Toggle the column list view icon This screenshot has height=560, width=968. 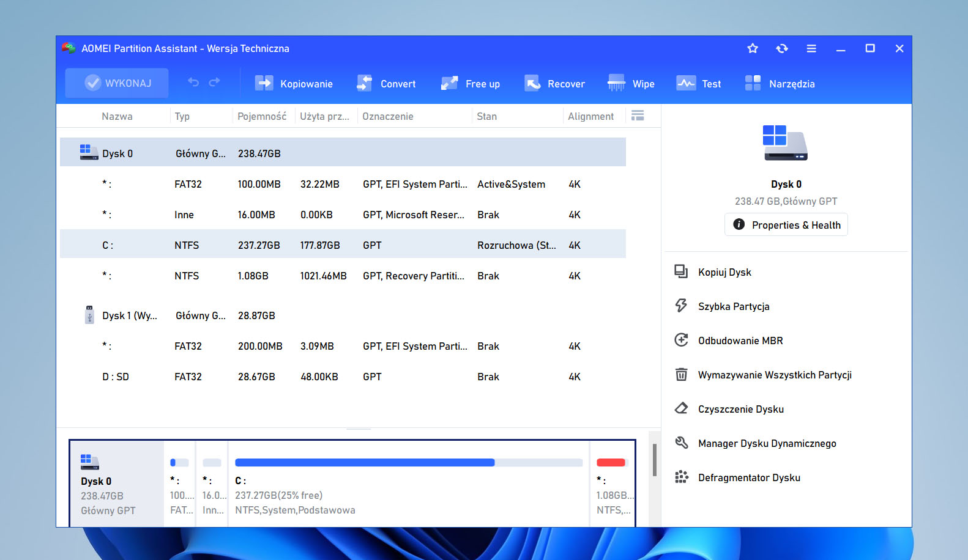point(638,116)
